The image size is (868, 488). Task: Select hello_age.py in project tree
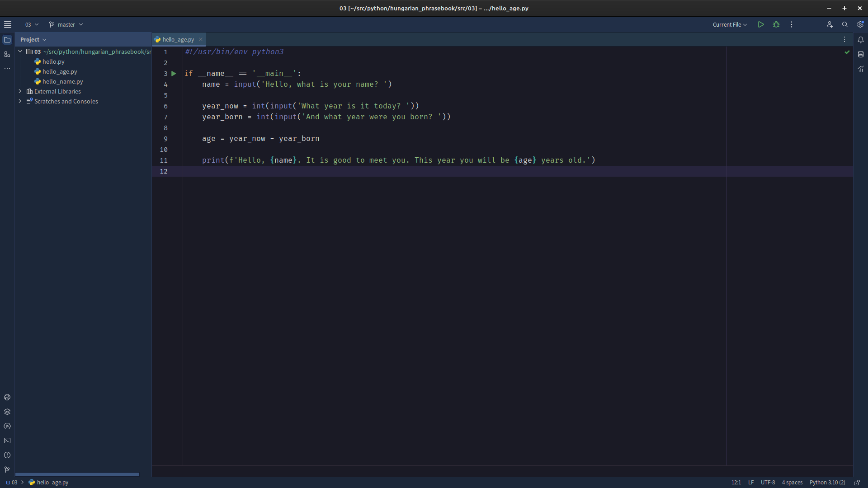[60, 71]
